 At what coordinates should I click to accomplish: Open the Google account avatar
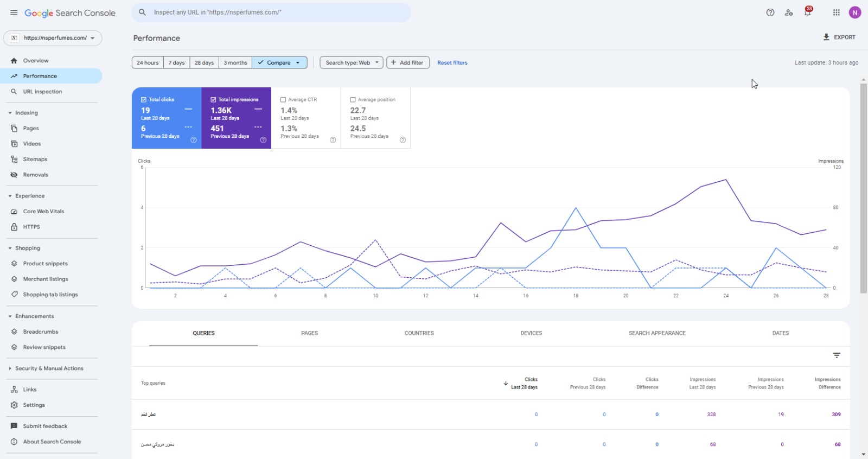pos(855,12)
